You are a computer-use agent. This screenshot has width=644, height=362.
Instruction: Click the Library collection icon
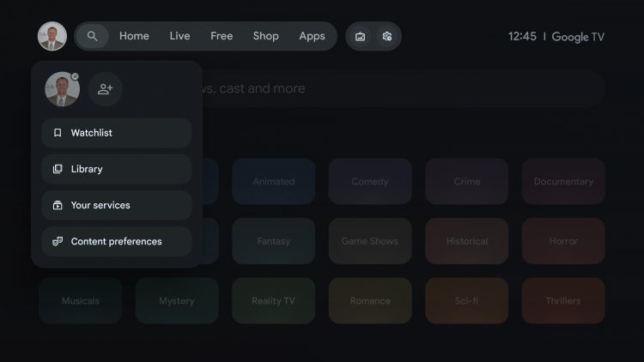tap(58, 169)
